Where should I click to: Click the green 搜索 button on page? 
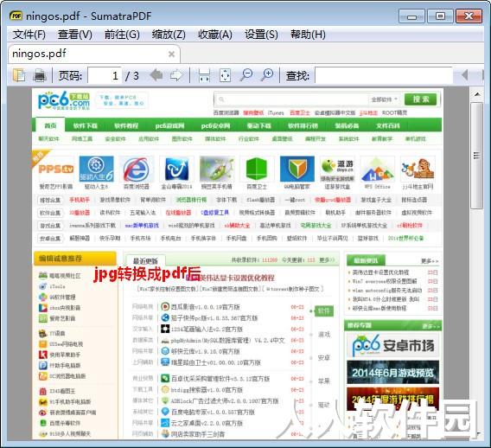[x=420, y=99]
